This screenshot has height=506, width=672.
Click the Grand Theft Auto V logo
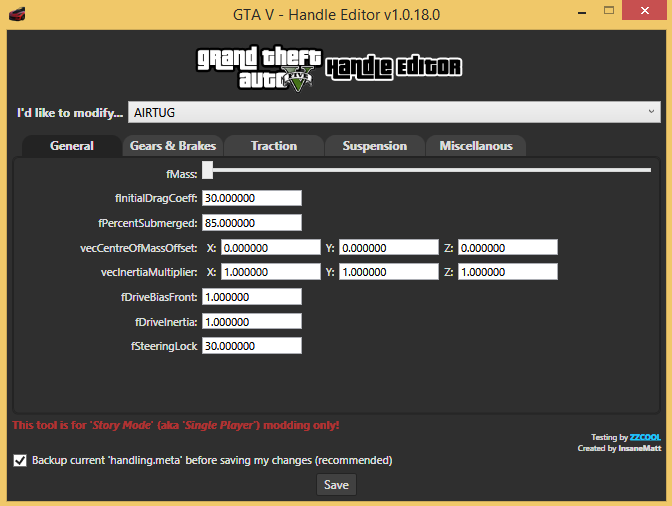[259, 69]
